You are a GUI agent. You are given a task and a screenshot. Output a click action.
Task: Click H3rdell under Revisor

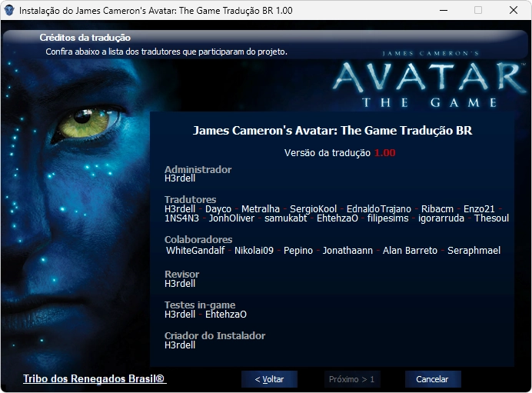pos(180,283)
